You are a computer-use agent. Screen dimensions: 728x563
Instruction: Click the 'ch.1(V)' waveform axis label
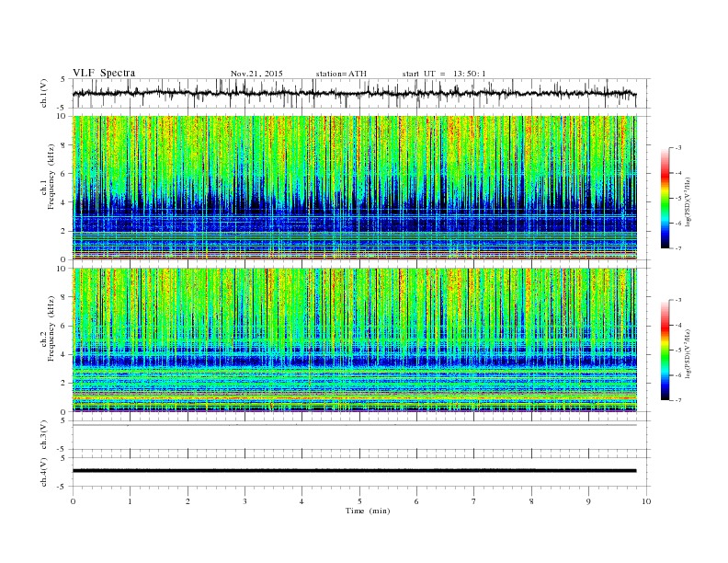(44, 93)
